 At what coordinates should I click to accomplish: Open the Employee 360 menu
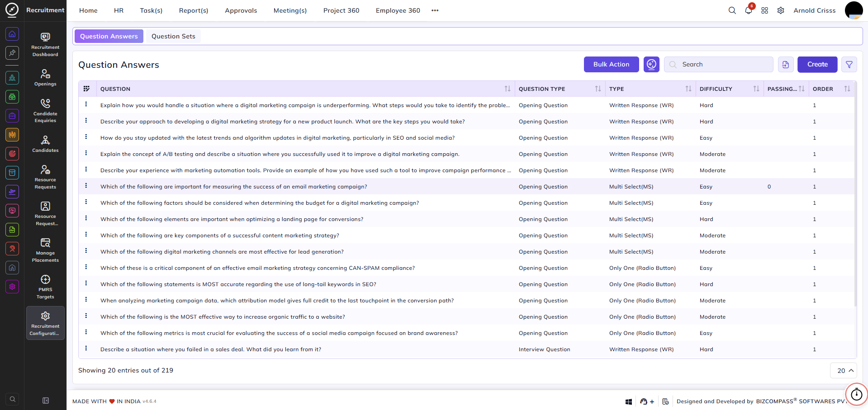[398, 10]
